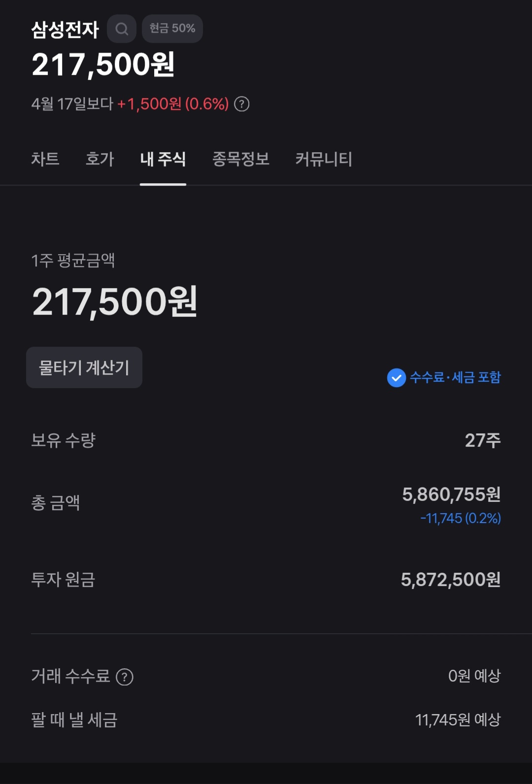Toggle the 수수료·세금 포함 checkmark
532x784 pixels.
397,378
